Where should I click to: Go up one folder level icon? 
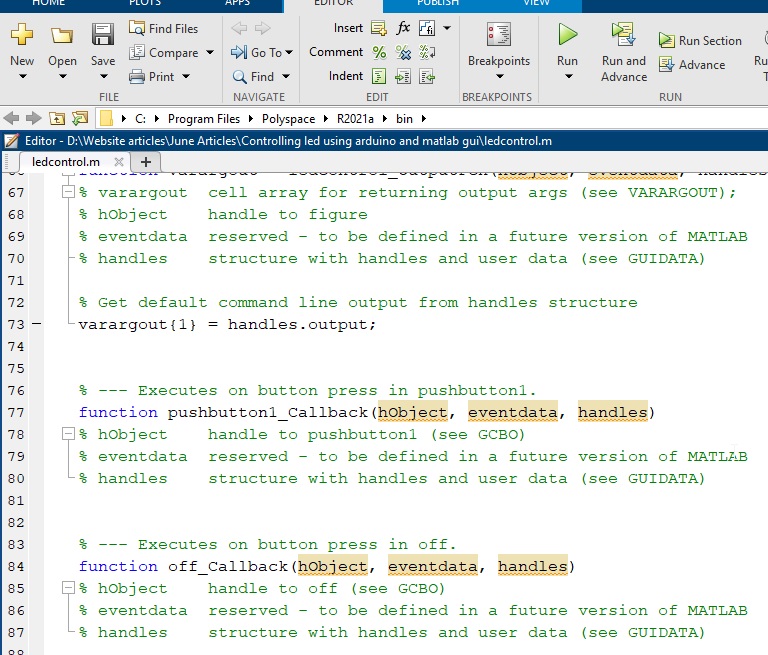click(x=56, y=119)
